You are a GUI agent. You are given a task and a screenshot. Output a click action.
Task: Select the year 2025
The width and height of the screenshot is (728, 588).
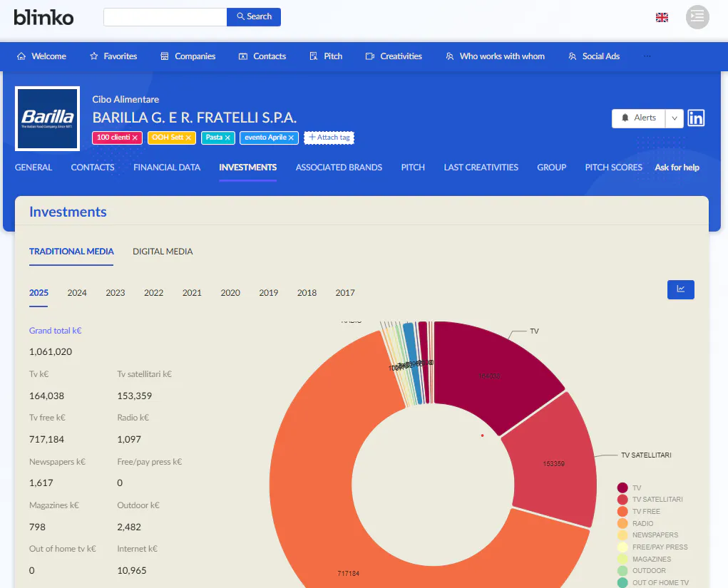(39, 293)
